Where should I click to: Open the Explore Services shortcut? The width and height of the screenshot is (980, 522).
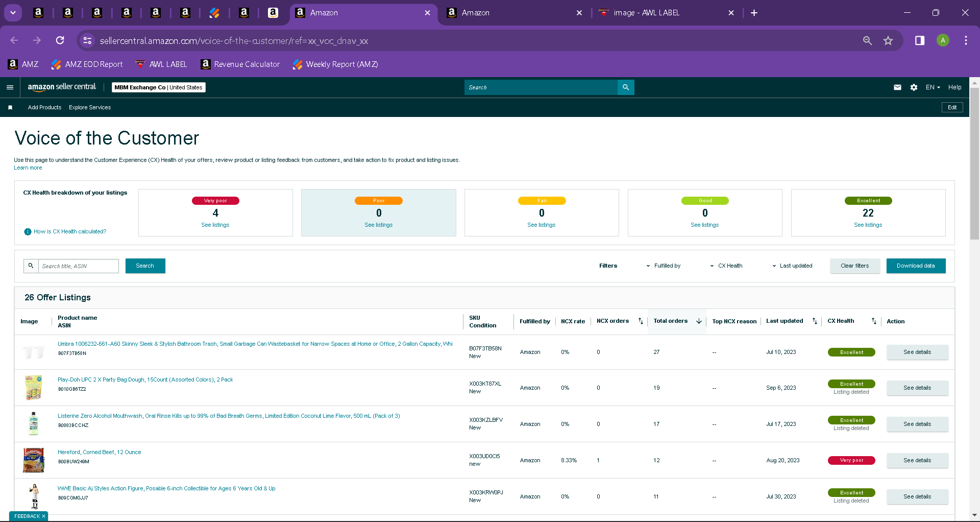90,108
